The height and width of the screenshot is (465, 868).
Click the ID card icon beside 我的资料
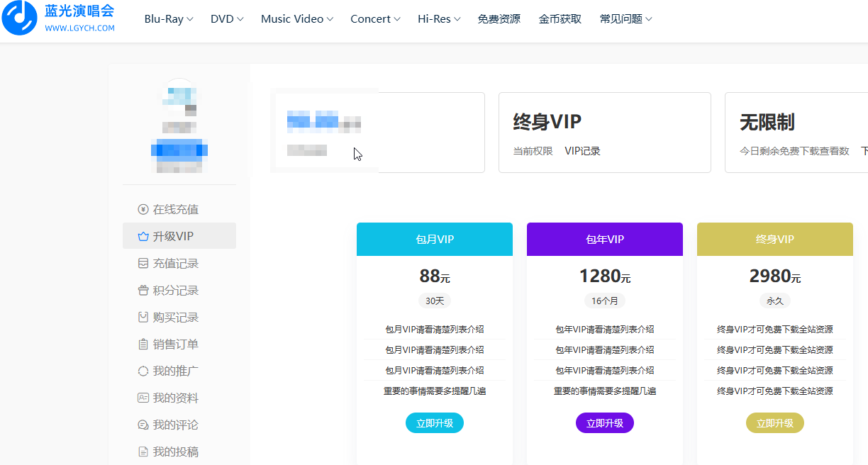click(143, 398)
